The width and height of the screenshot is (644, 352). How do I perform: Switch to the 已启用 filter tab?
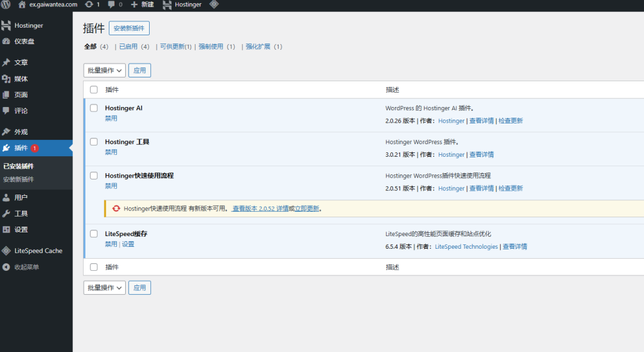coord(128,47)
